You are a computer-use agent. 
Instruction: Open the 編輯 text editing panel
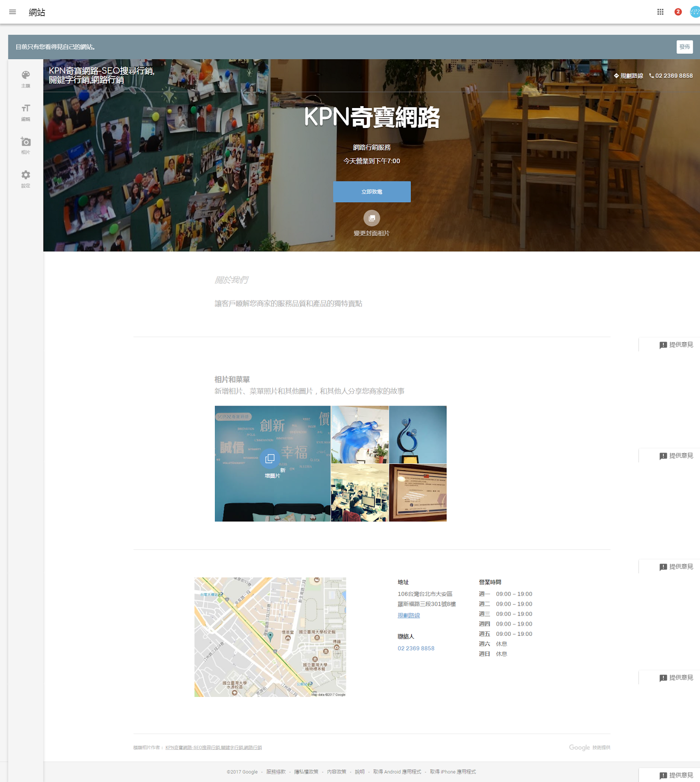[26, 112]
